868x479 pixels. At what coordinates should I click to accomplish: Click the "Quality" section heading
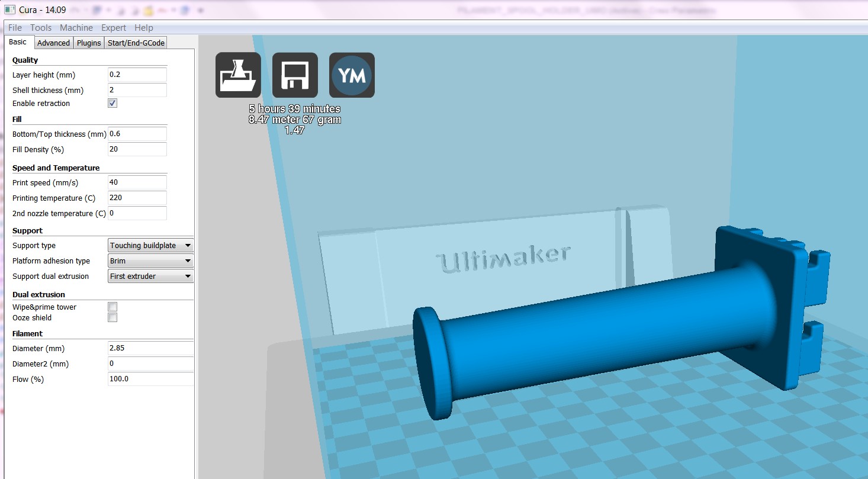coord(25,60)
